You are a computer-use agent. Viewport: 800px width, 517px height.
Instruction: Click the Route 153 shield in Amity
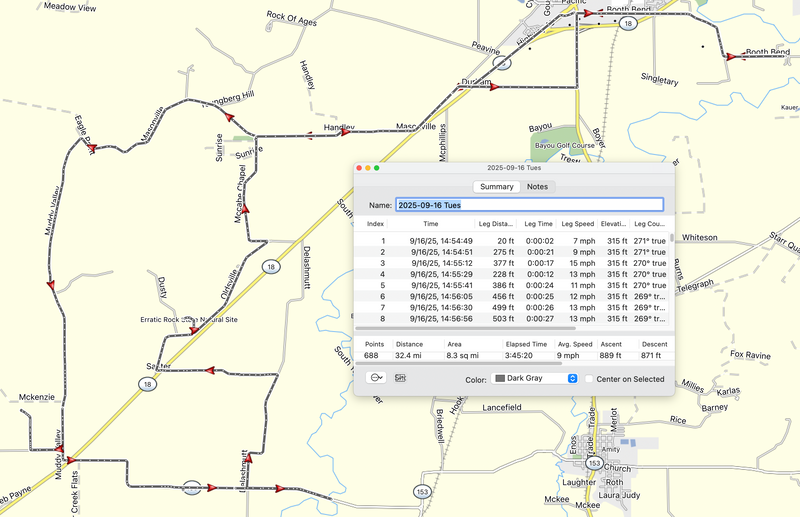594,463
